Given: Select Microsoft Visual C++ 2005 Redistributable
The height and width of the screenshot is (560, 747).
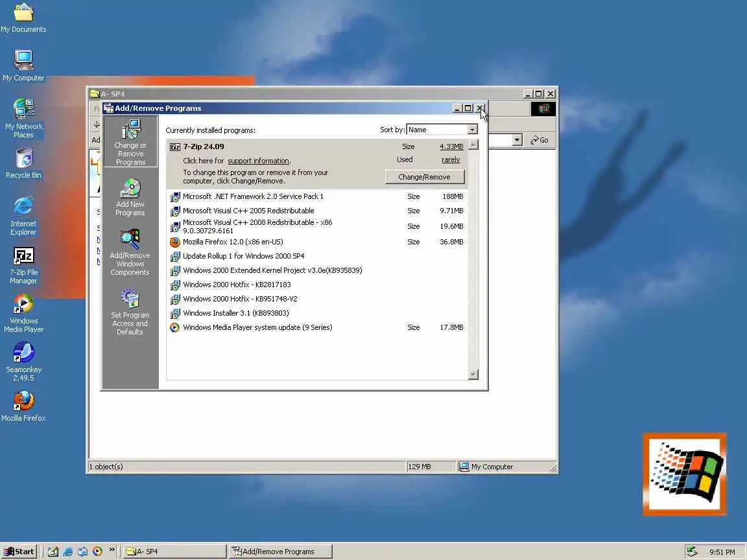Looking at the screenshot, I should tap(317, 211).
